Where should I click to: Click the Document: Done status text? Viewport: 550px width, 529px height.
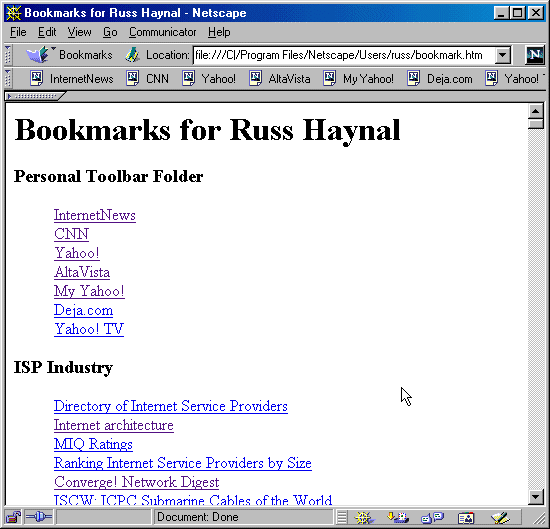(x=197, y=517)
